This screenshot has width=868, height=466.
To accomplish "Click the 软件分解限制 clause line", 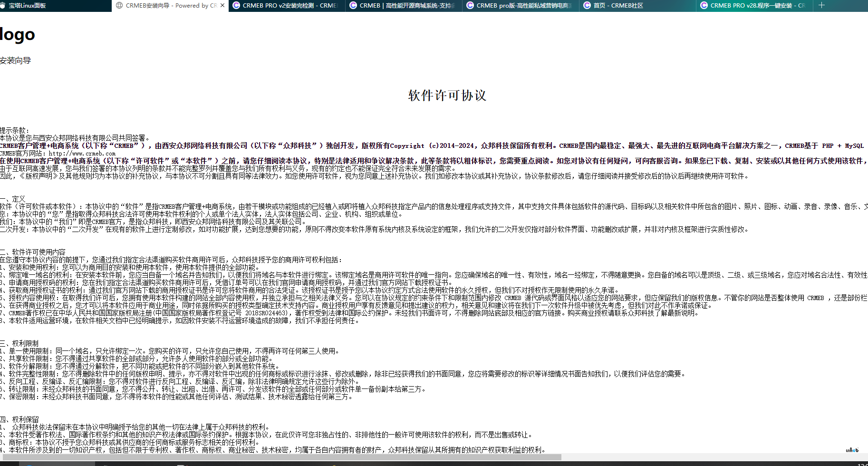I will point(140,366).
